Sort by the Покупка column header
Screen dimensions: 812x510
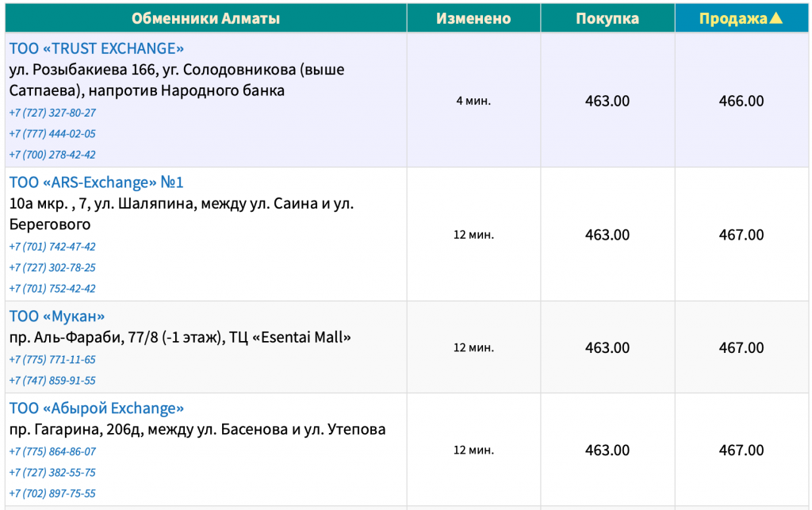pyautogui.click(x=607, y=18)
